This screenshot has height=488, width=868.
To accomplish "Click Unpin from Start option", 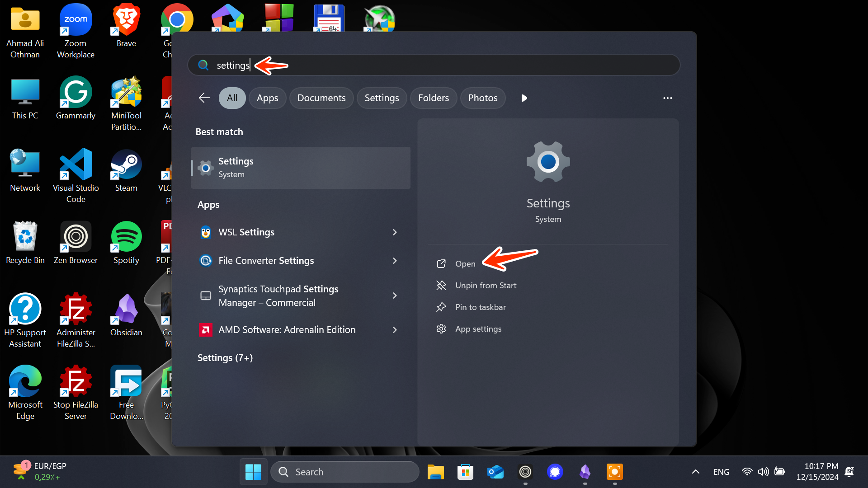I will tap(486, 286).
